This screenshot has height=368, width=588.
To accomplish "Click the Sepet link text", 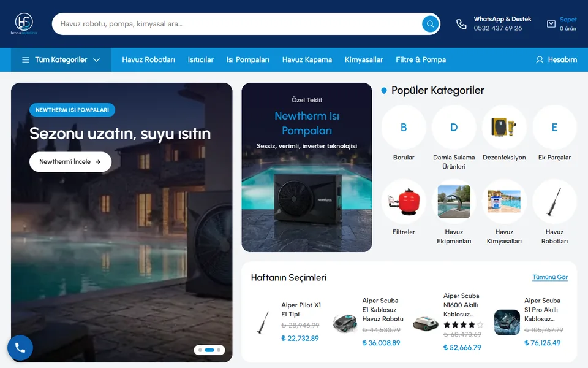I will [x=568, y=20].
